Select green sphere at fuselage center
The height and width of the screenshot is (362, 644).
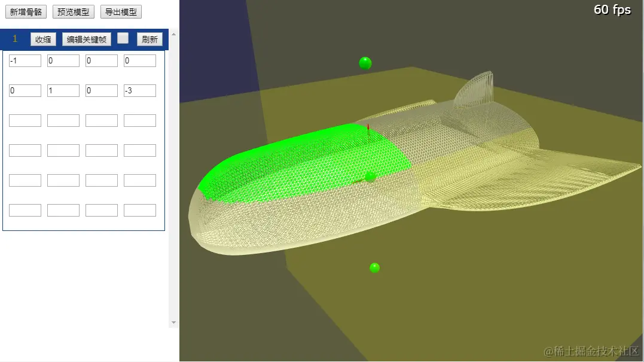tap(371, 177)
